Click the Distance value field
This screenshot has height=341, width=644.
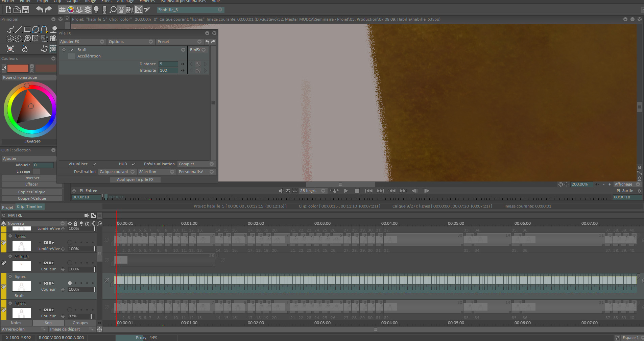coord(168,64)
